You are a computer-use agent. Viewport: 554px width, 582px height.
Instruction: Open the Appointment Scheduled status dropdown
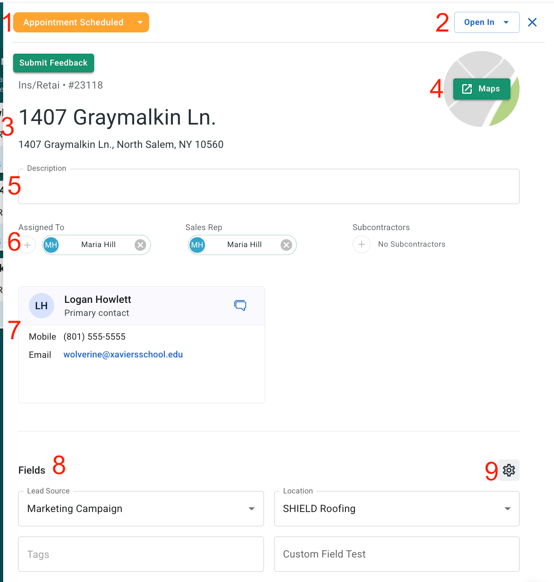[x=81, y=22]
